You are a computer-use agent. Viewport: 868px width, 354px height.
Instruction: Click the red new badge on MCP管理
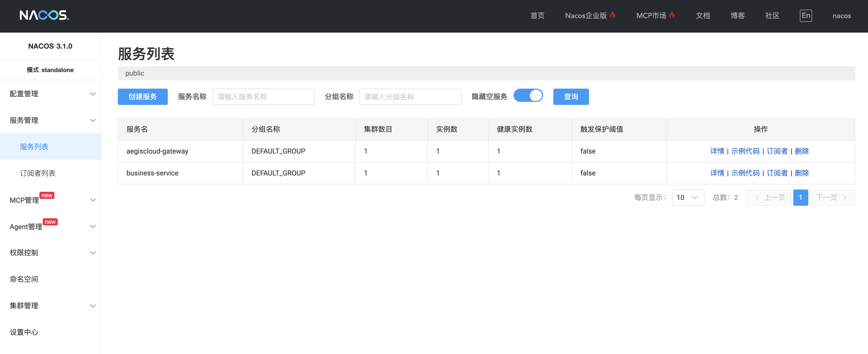click(x=47, y=196)
